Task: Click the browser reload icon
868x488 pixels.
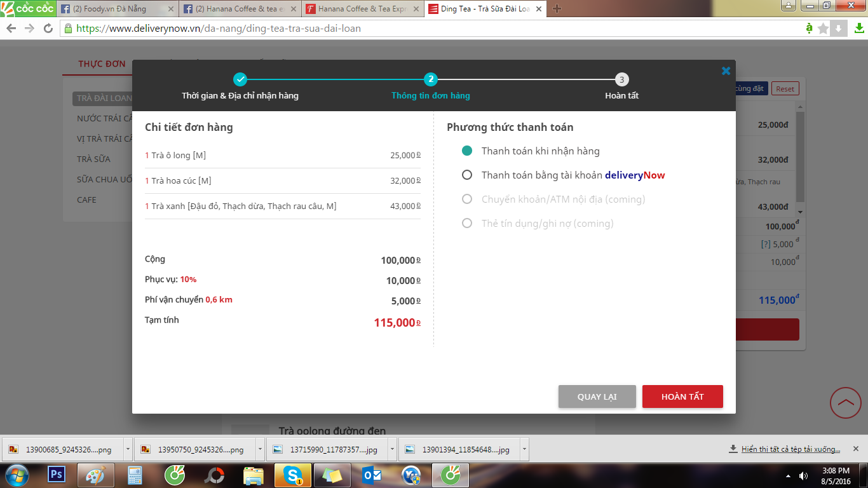Action: click(48, 29)
